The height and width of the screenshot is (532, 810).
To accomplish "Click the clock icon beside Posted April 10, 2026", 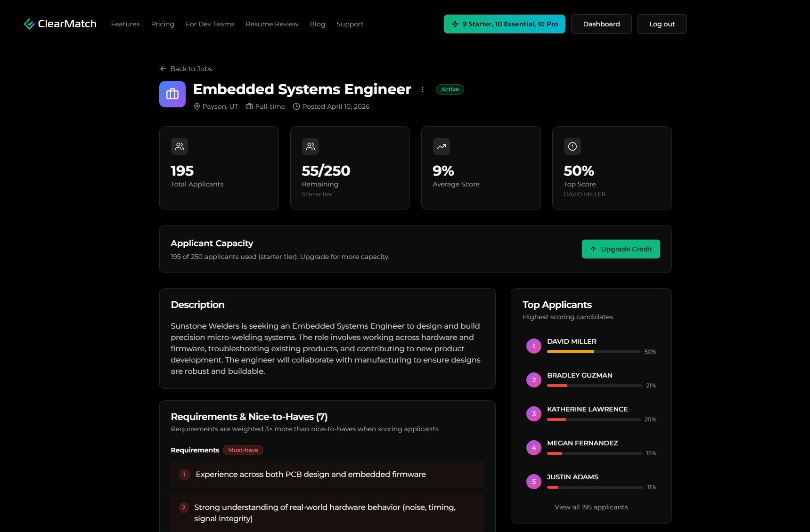I will (x=296, y=106).
